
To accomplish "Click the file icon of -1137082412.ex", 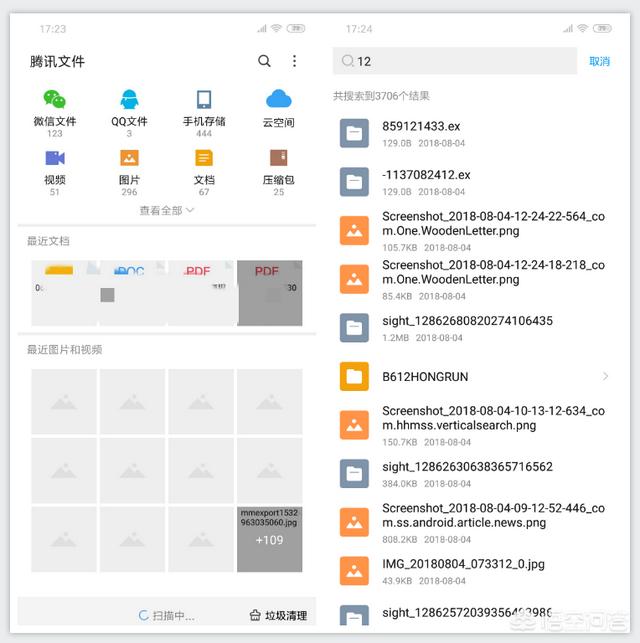I will tap(354, 182).
